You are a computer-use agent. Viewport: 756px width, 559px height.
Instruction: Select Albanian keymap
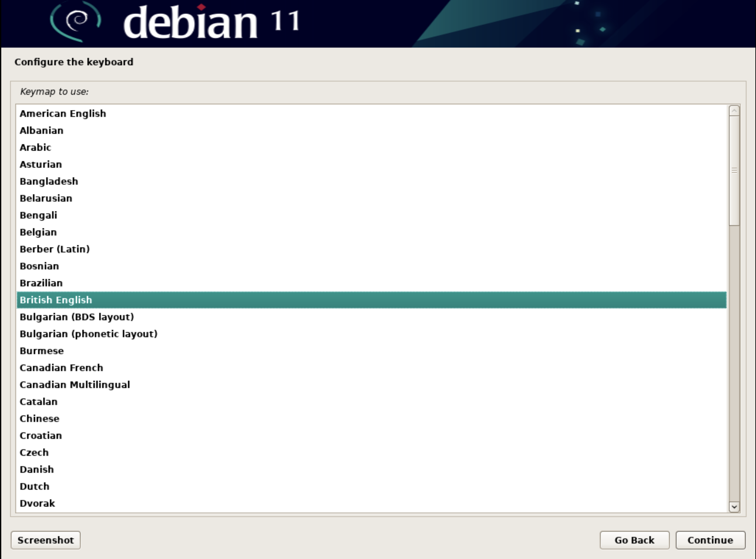click(x=372, y=130)
